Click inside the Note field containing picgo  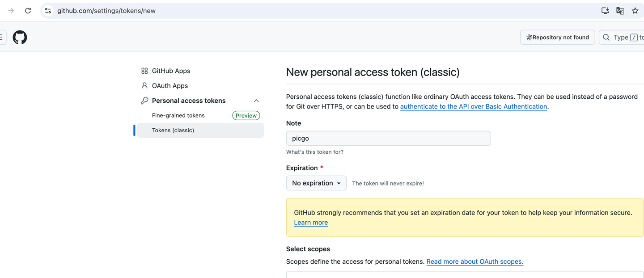tap(388, 138)
